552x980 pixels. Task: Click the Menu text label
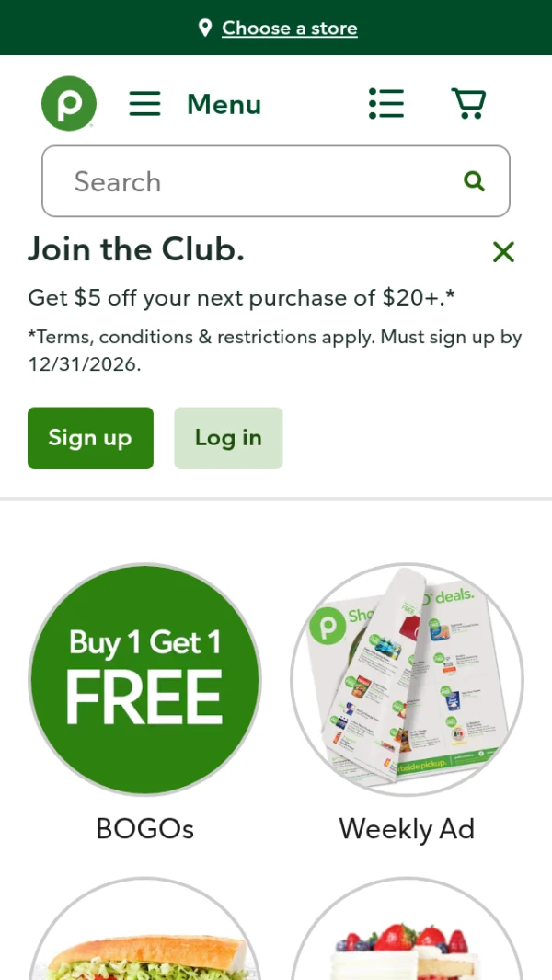click(x=224, y=104)
